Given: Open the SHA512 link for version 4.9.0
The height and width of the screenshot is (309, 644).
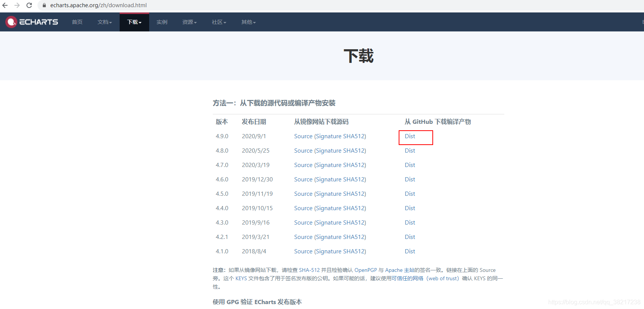Looking at the screenshot, I should click(354, 136).
